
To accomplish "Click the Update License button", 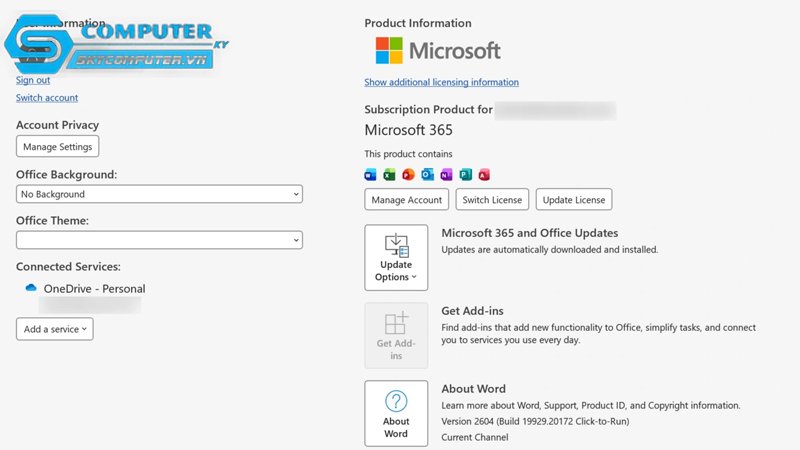I will [x=574, y=199].
